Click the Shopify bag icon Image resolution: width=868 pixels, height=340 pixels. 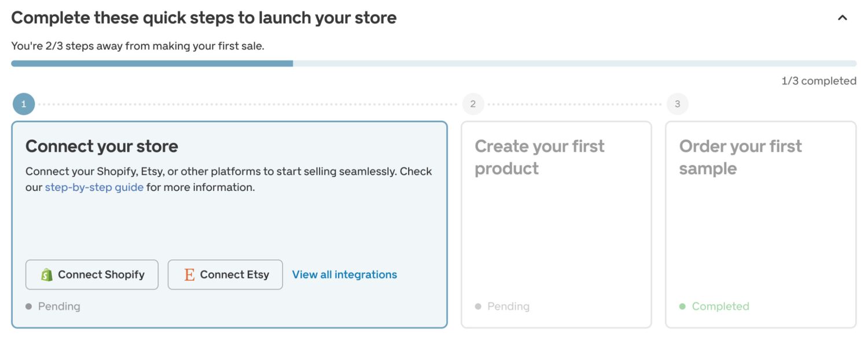click(x=45, y=275)
